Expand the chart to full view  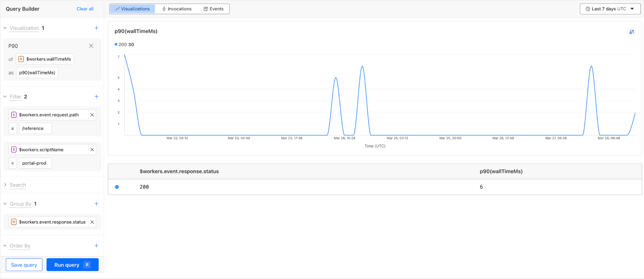point(631,32)
